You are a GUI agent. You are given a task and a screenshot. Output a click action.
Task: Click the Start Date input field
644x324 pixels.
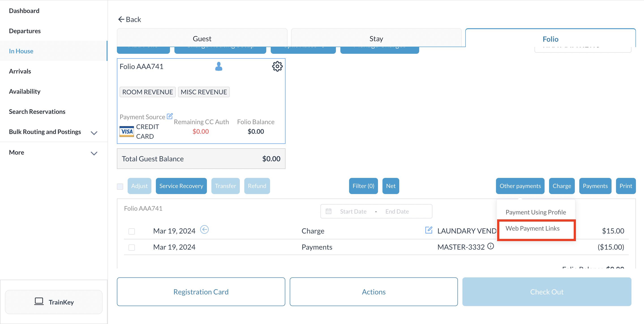pyautogui.click(x=353, y=212)
